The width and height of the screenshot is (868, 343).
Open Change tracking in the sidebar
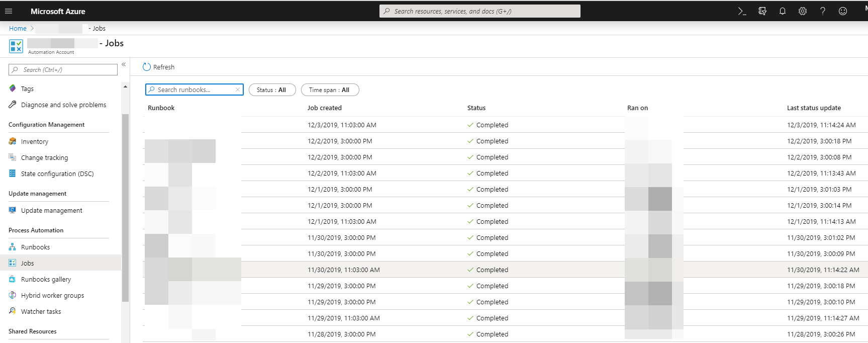pos(44,157)
